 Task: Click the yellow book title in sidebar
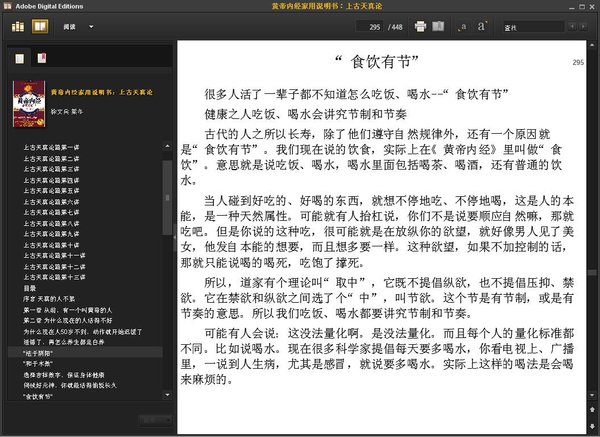(101, 92)
